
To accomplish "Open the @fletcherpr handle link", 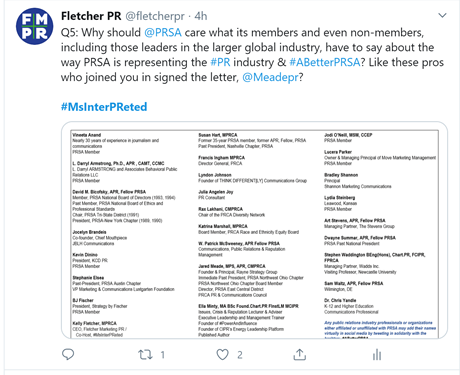I will pyautogui.click(x=155, y=16).
